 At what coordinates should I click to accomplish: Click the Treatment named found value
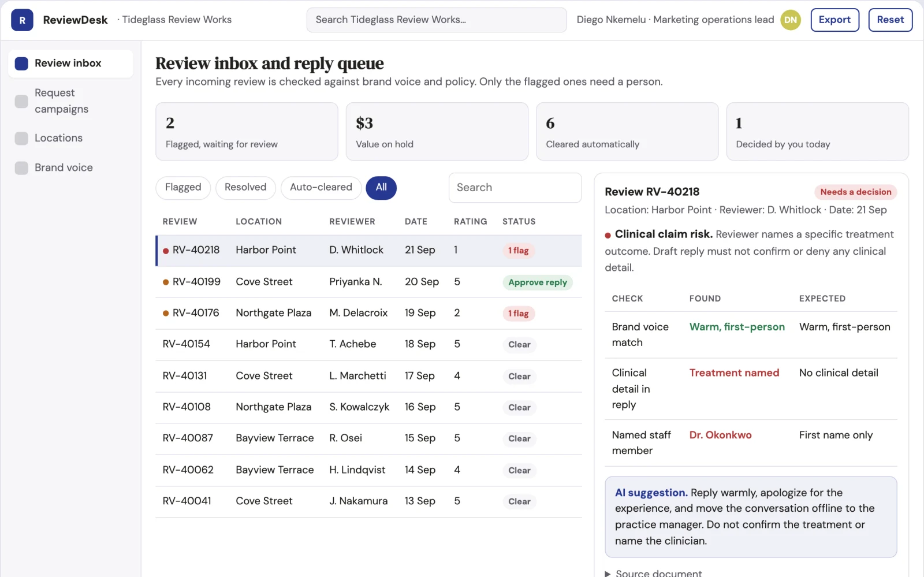[x=734, y=373]
